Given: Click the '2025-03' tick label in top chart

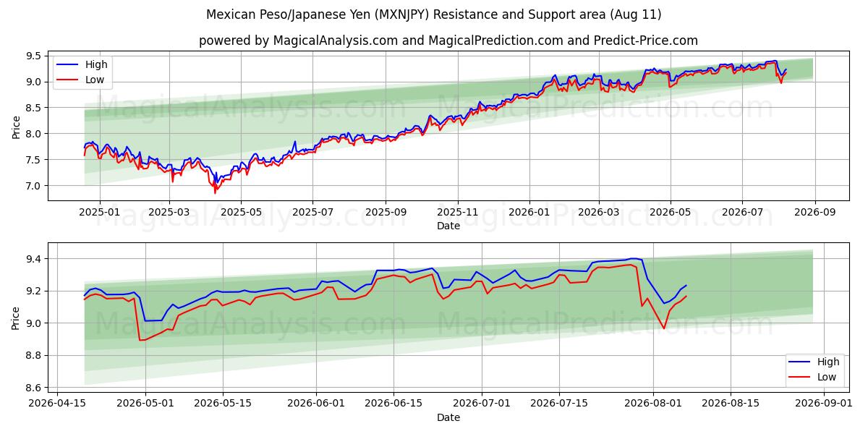Looking at the screenshot, I should click(170, 213).
